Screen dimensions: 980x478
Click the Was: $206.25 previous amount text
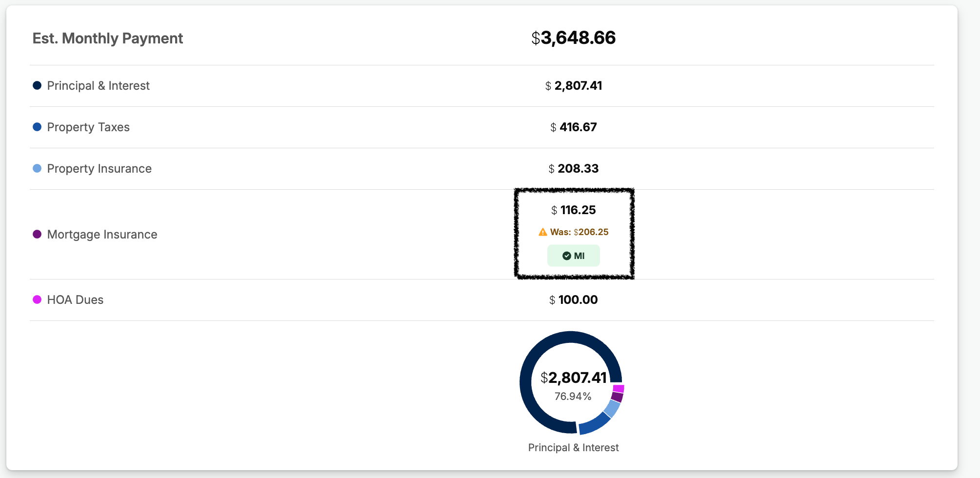click(579, 232)
